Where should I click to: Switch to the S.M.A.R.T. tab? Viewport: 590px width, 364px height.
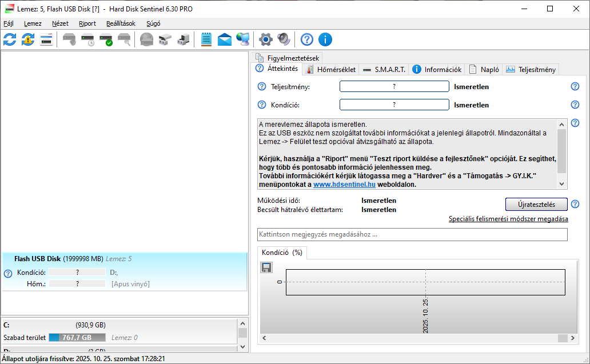pos(384,70)
